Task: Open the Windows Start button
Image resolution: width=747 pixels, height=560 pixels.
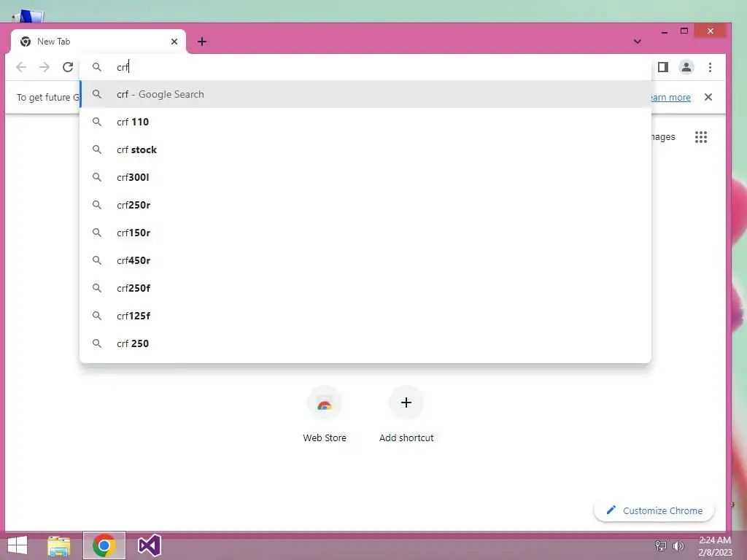Action: click(x=18, y=545)
